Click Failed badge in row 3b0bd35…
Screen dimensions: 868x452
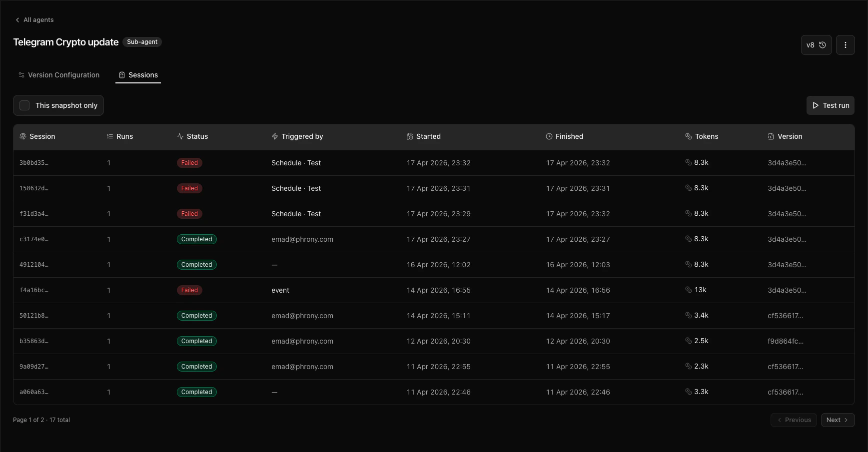tap(189, 163)
